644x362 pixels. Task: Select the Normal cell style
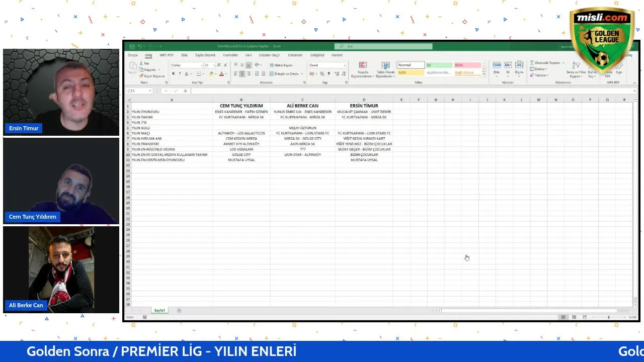[411, 65]
